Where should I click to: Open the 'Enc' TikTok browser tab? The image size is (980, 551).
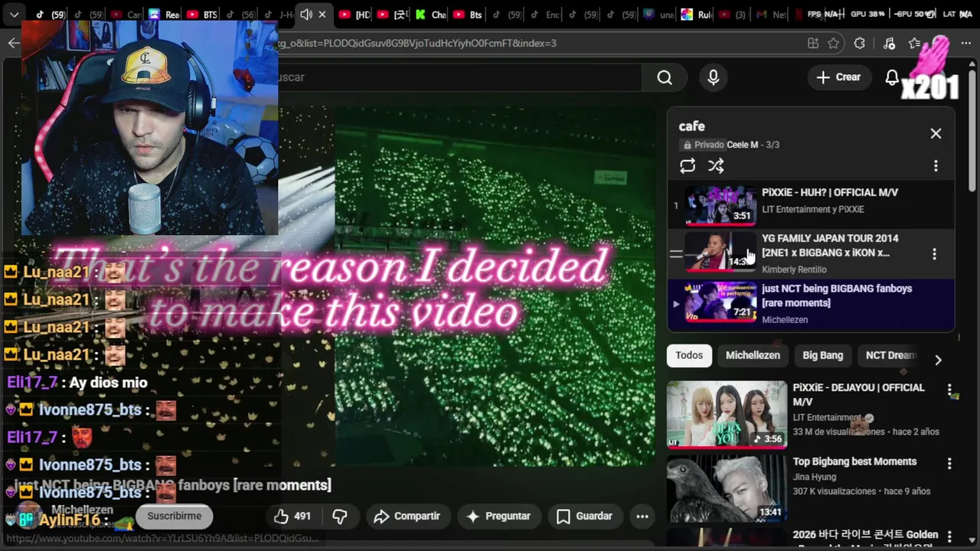(544, 15)
